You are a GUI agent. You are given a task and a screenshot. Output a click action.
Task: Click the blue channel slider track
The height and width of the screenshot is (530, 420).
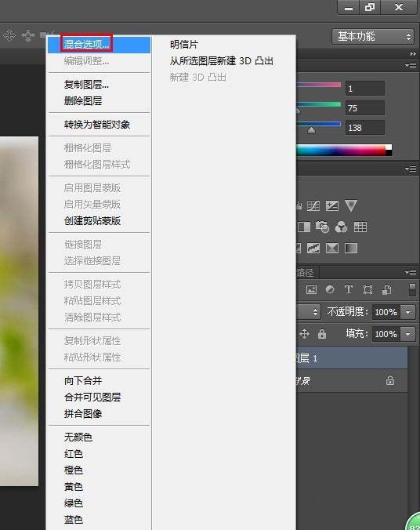(319, 124)
